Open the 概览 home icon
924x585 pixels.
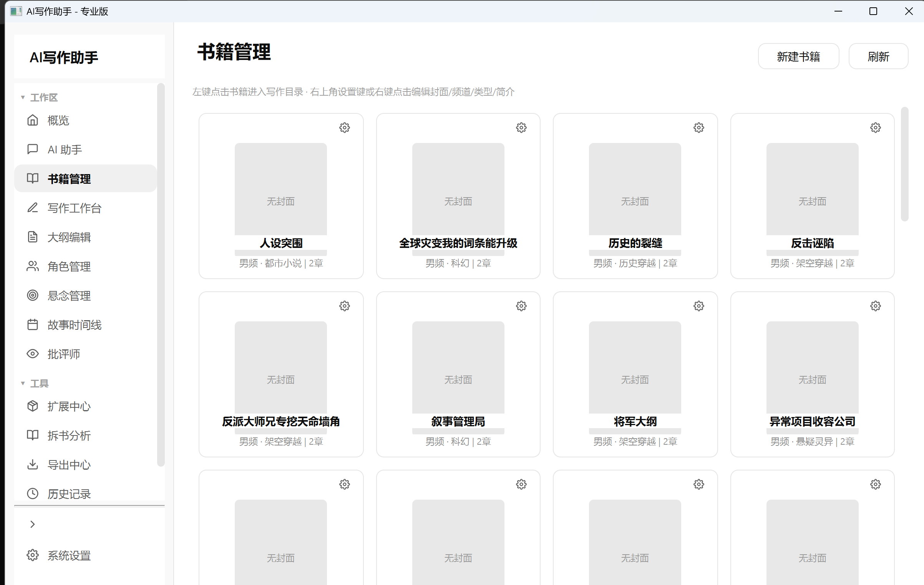[x=33, y=120]
